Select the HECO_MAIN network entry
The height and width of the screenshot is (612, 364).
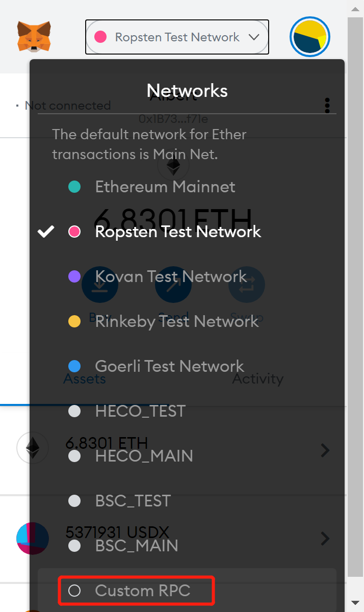(144, 456)
